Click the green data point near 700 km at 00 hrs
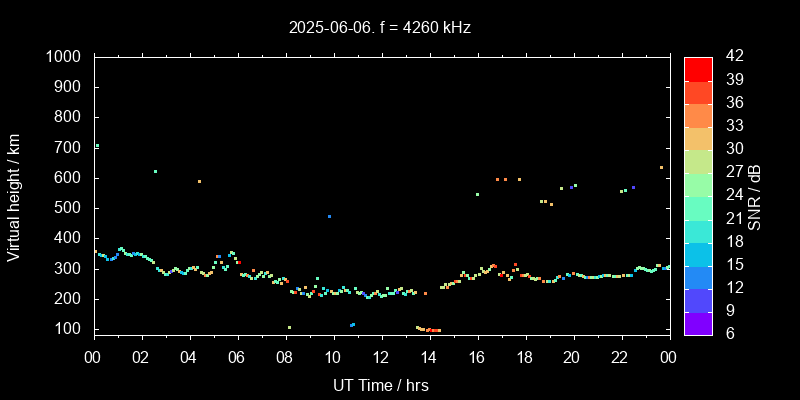This screenshot has width=800, height=400. (x=97, y=146)
